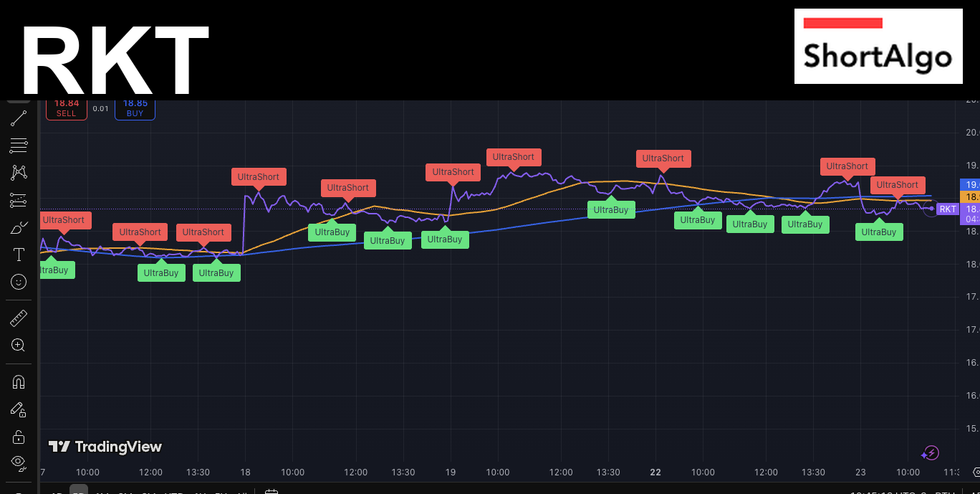The width and height of the screenshot is (980, 494).
Task: Toggle hide all drawing tools eye icon
Action: pos(19,462)
